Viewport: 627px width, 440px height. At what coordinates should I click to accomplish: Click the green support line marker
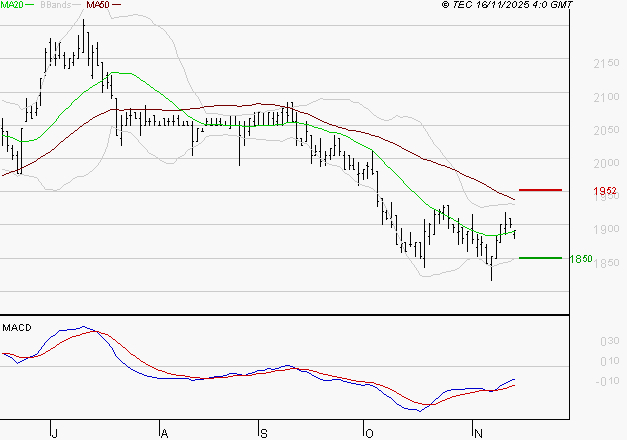coord(540,258)
